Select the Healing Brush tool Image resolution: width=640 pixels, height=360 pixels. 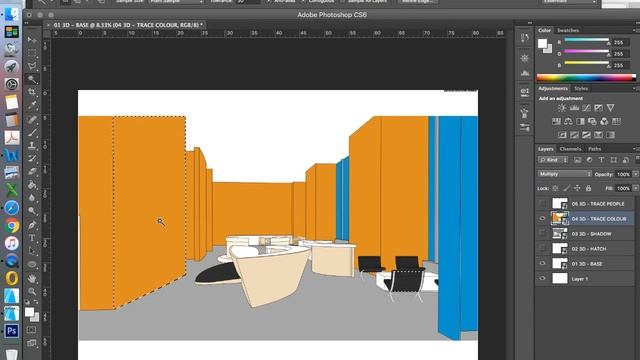point(32,119)
